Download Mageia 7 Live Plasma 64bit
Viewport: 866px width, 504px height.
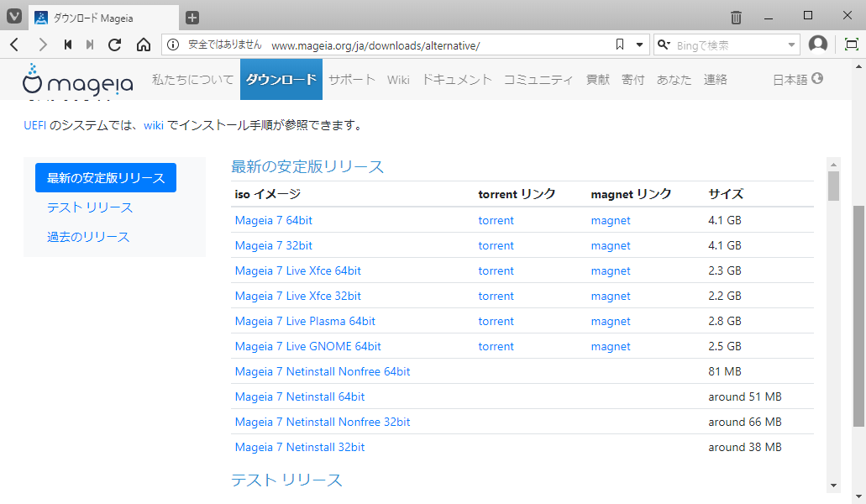(305, 321)
